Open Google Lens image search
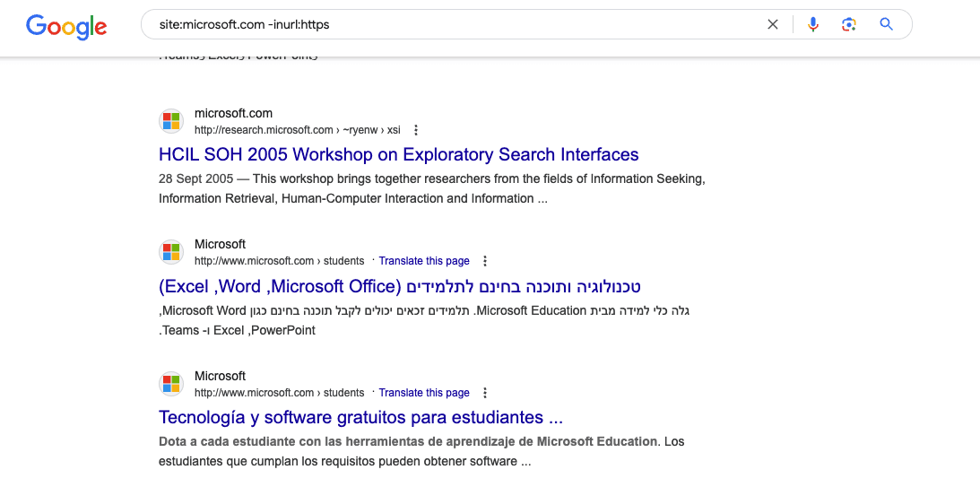The height and width of the screenshot is (487, 980). click(x=849, y=24)
